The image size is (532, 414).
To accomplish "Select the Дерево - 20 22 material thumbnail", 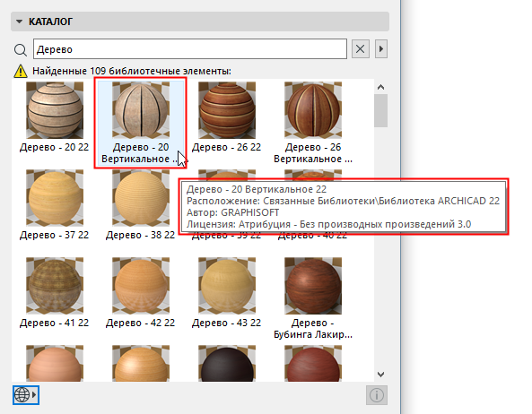I will (x=55, y=109).
